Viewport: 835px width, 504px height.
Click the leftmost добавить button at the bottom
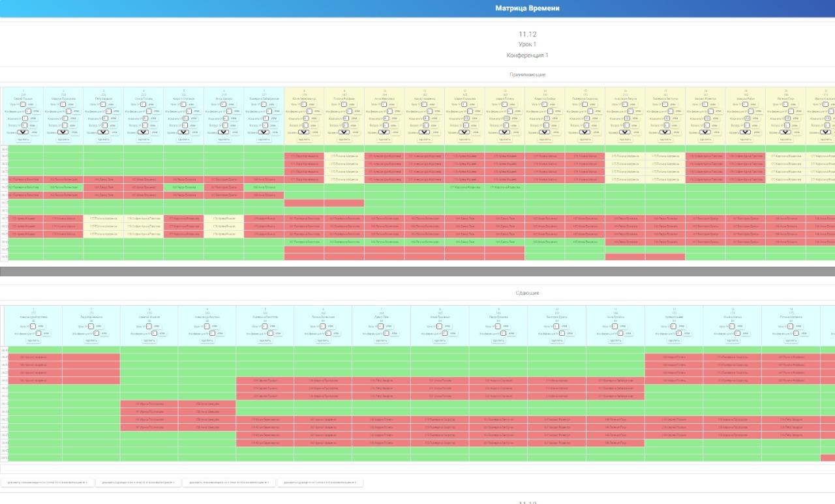[x=46, y=483]
